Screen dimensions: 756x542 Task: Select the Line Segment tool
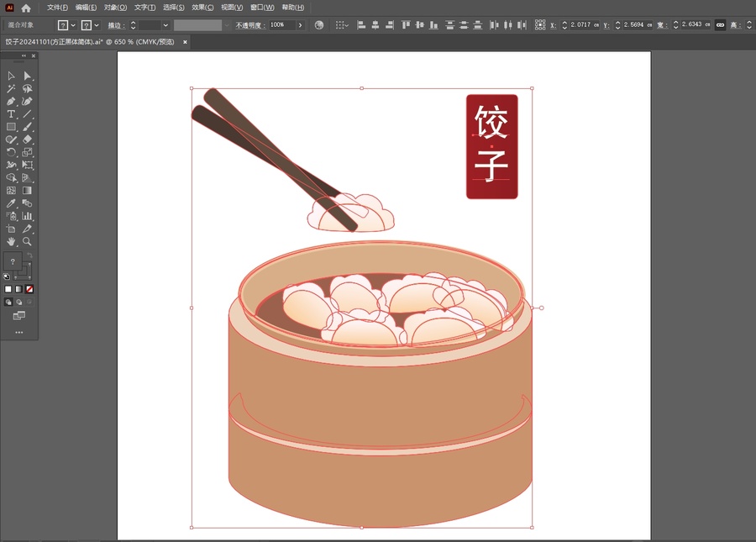(27, 114)
